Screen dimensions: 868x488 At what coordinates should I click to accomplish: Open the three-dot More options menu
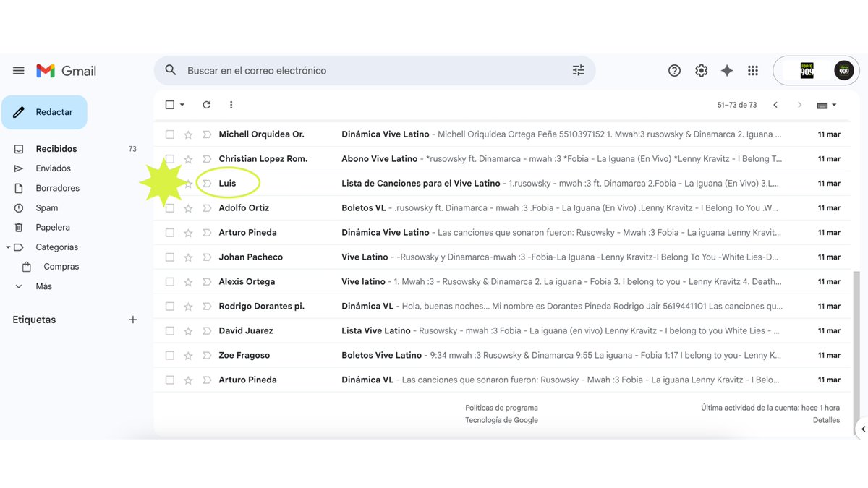(231, 105)
